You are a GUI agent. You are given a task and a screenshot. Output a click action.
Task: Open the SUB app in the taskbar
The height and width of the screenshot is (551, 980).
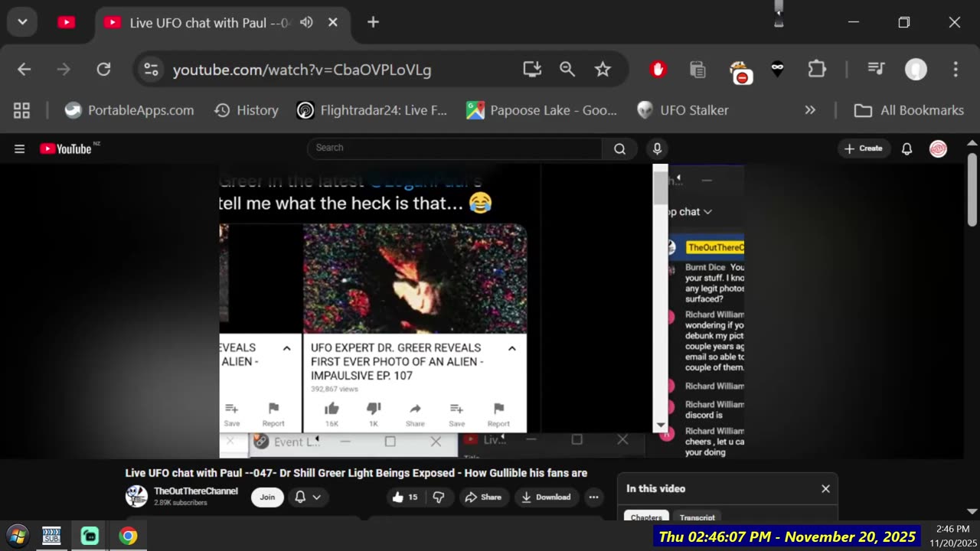[x=51, y=536]
